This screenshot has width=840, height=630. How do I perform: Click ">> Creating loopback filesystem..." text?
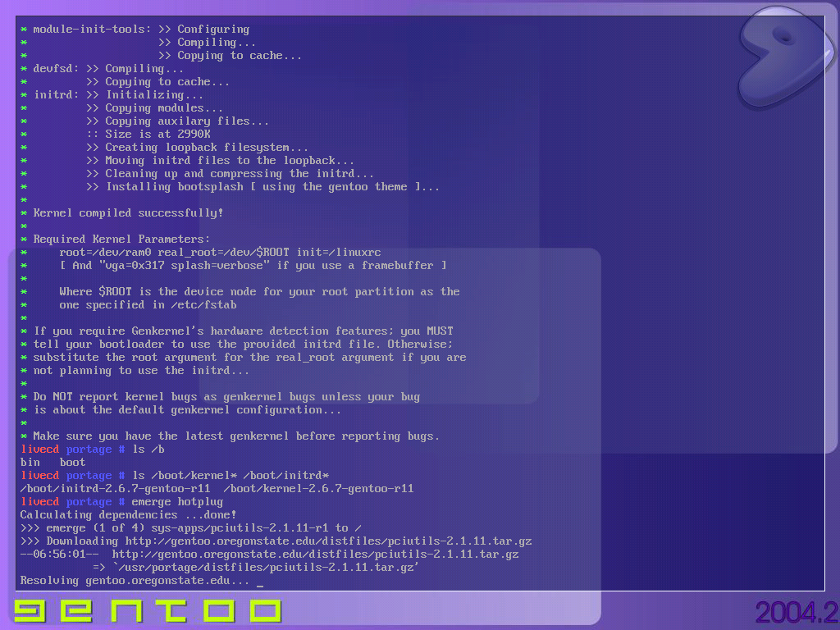[197, 148]
